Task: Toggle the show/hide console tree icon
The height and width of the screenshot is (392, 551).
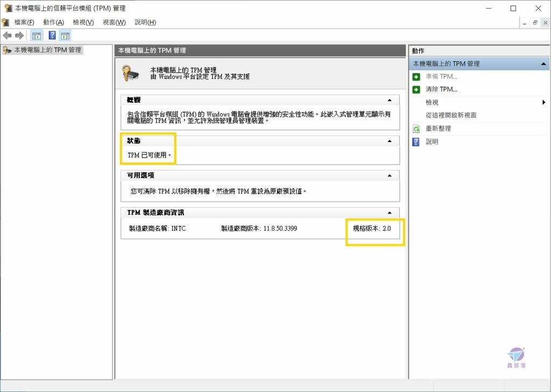Action: 37,35
